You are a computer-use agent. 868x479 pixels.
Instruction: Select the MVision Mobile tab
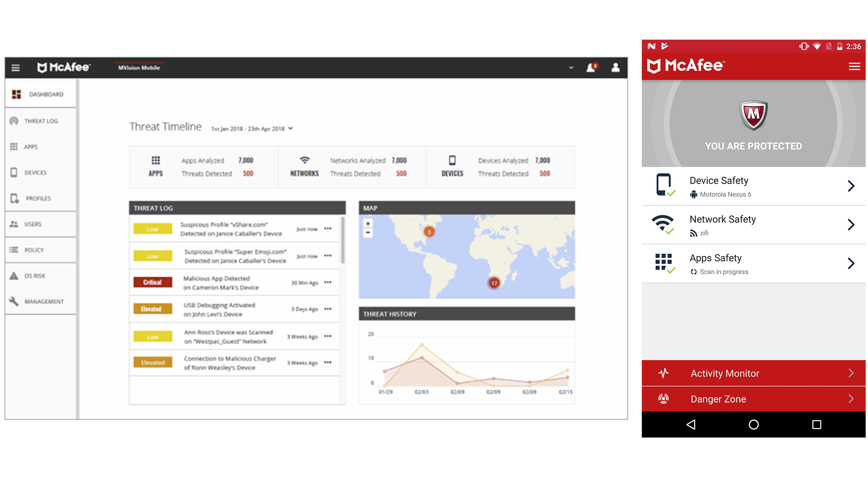(139, 68)
